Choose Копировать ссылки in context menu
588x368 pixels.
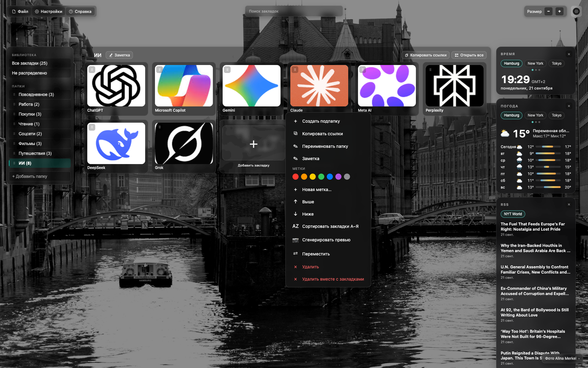coord(328,134)
